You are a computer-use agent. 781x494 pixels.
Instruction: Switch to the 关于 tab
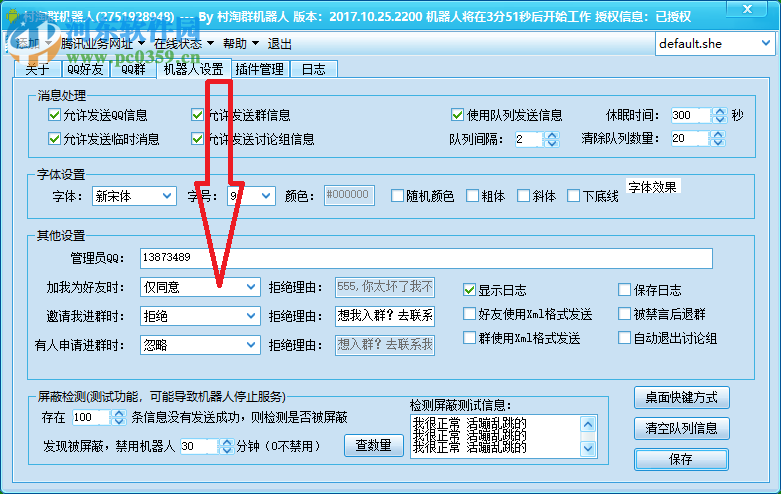pyautogui.click(x=37, y=69)
